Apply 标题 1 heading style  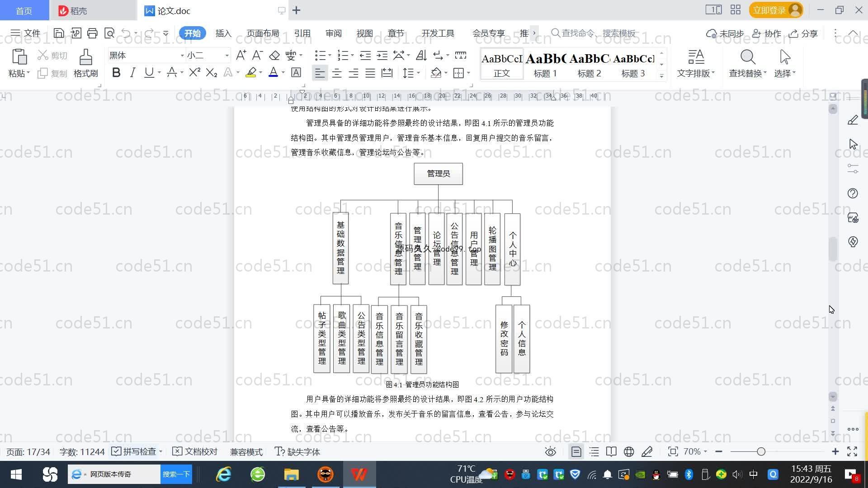pyautogui.click(x=545, y=64)
